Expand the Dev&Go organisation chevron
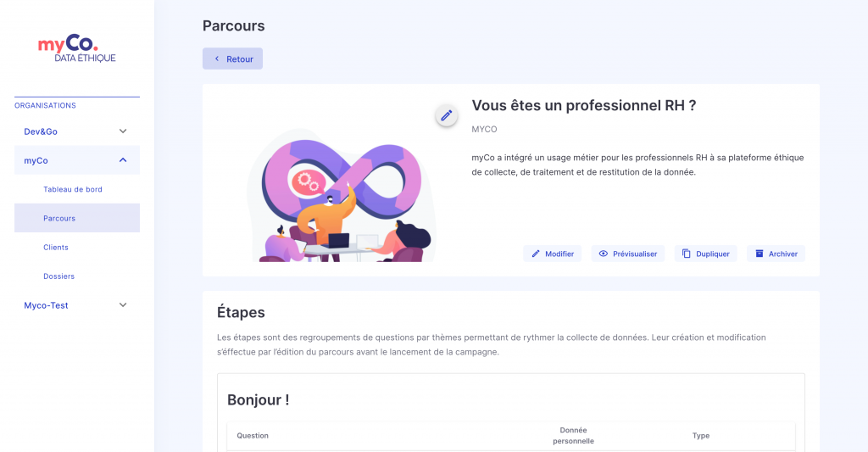The width and height of the screenshot is (868, 452). (x=123, y=131)
